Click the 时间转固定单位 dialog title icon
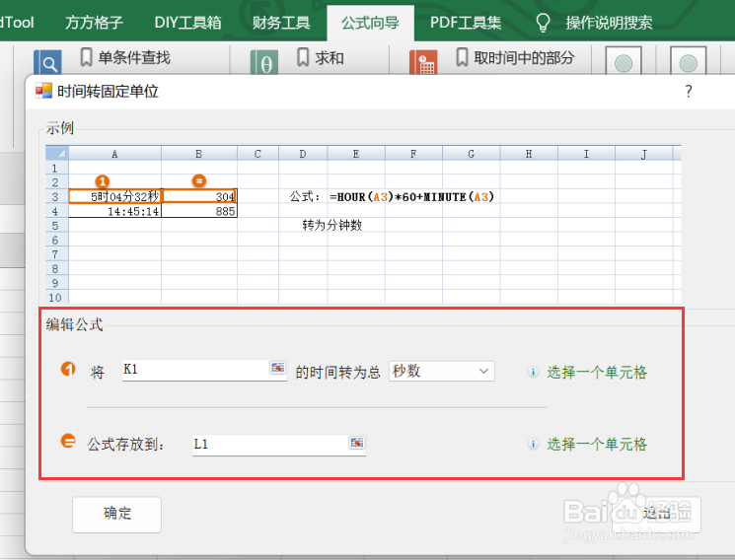Screen dimensions: 735x560 click(44, 91)
